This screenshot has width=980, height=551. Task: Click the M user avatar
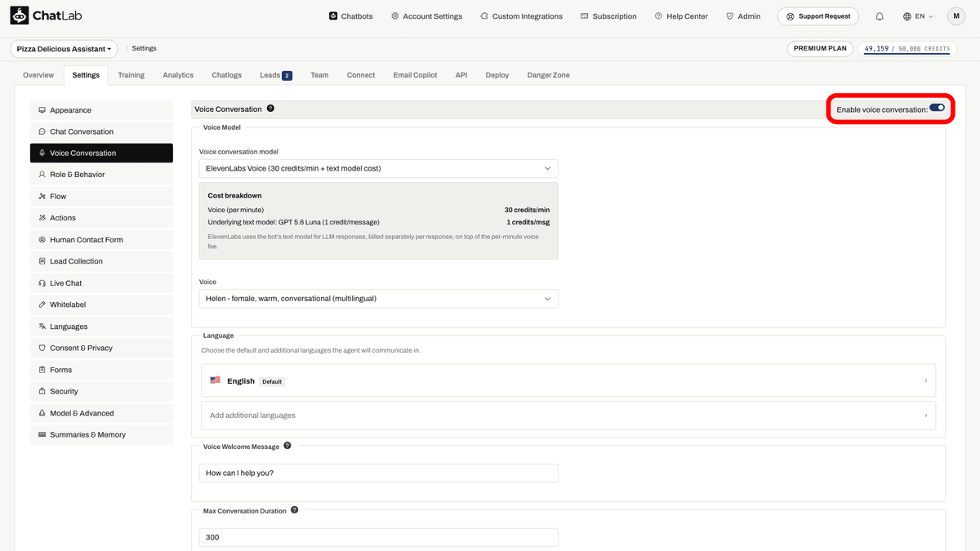coord(956,16)
